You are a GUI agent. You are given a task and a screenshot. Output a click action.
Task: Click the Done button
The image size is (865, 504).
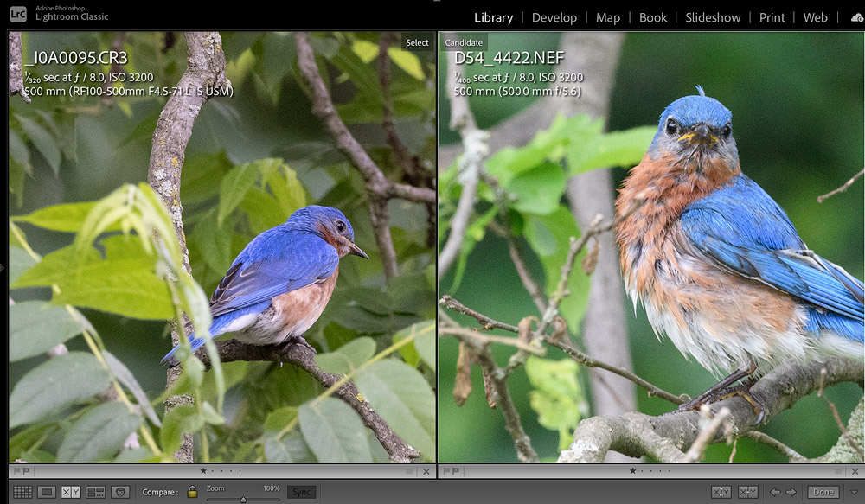823,492
